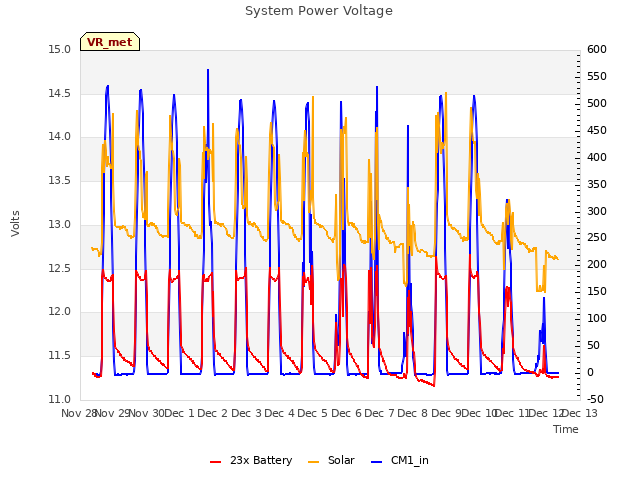Click the 11.5 left axis tick label
Image resolution: width=640 pixels, height=480 pixels.
(x=60, y=356)
